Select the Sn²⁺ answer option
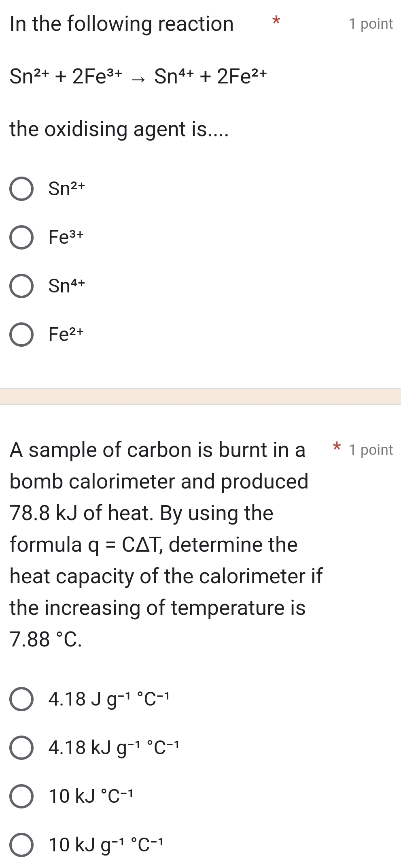401x868 pixels. tap(22, 188)
